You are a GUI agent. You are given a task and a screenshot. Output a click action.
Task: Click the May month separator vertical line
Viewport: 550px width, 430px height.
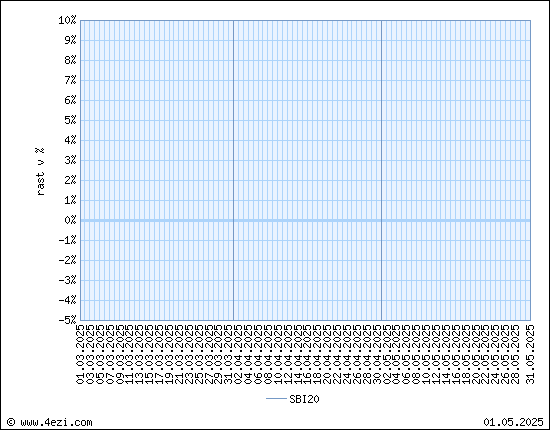pyautogui.click(x=382, y=170)
